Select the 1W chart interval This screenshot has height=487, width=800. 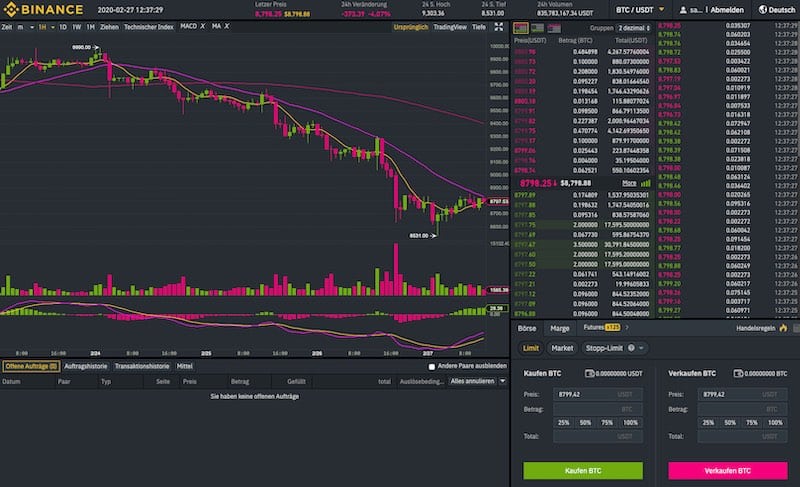[77, 27]
